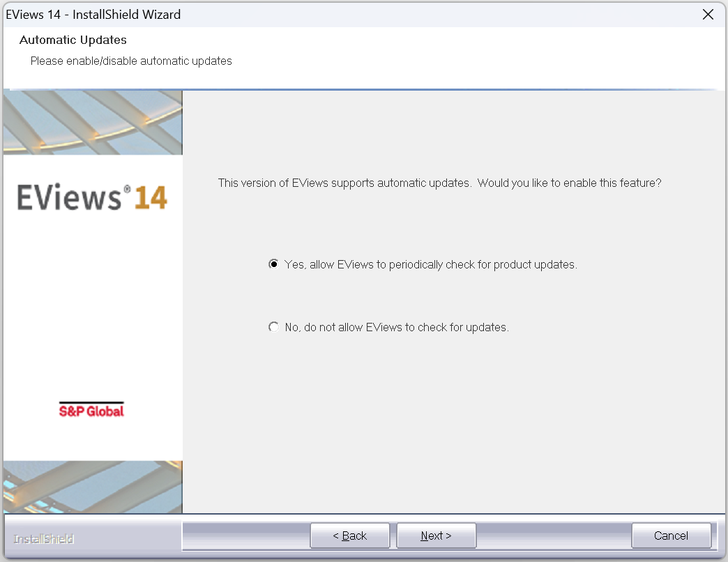Close the InstallShield Wizard window
This screenshot has width=728, height=562.
click(x=708, y=15)
